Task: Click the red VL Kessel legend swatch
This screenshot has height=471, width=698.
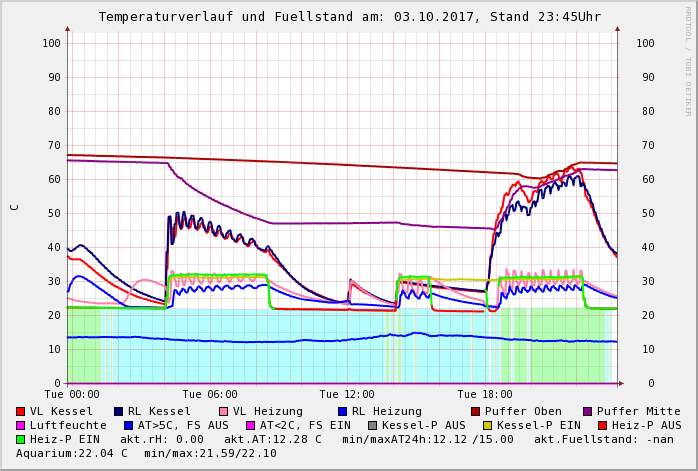Action: (21, 412)
